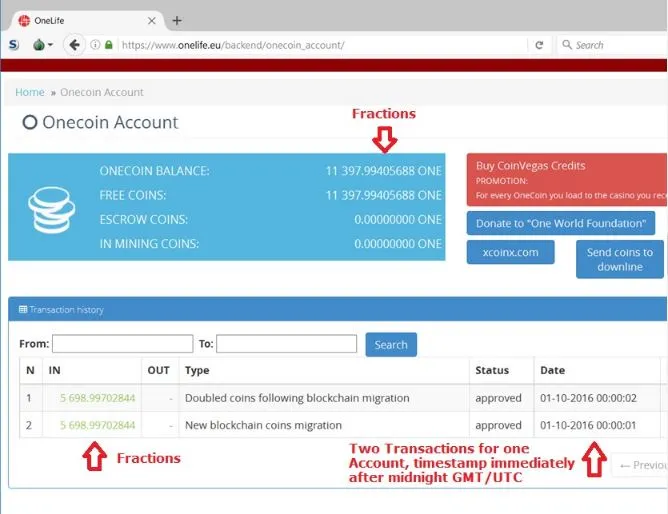The width and height of the screenshot is (668, 514).
Task: Click approved status in row 2
Action: (498, 425)
